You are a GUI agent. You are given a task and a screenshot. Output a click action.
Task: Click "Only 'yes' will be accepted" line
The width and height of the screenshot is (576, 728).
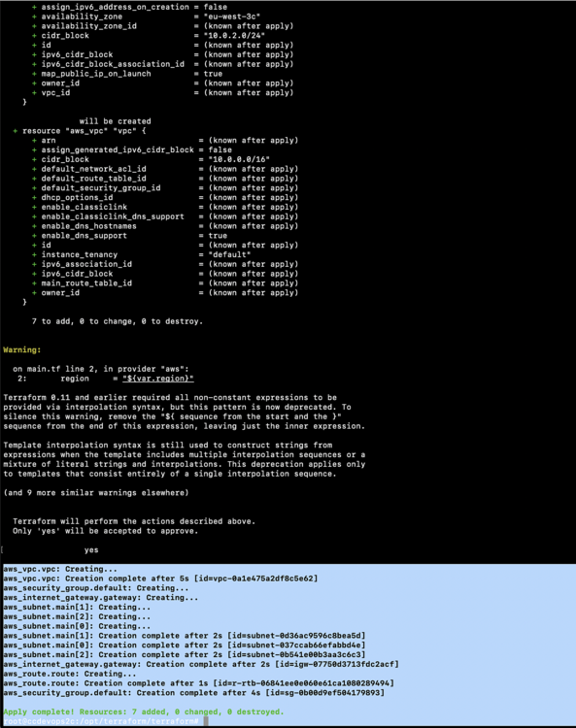[106, 531]
